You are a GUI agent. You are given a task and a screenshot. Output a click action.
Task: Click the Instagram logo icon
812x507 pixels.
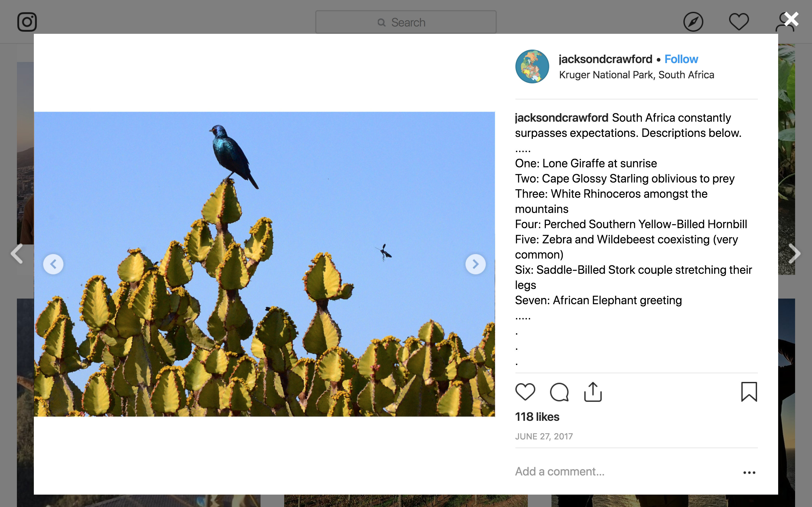(x=27, y=22)
